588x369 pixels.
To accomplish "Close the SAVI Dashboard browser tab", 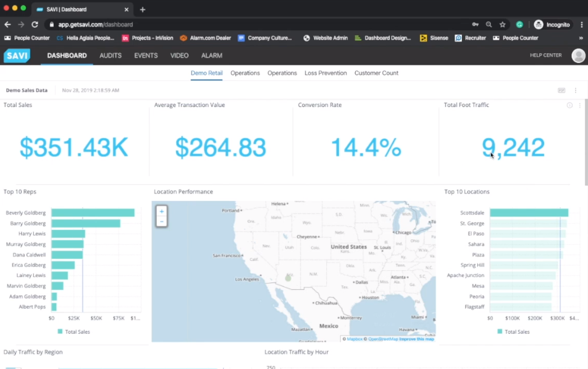I will pyautogui.click(x=127, y=9).
